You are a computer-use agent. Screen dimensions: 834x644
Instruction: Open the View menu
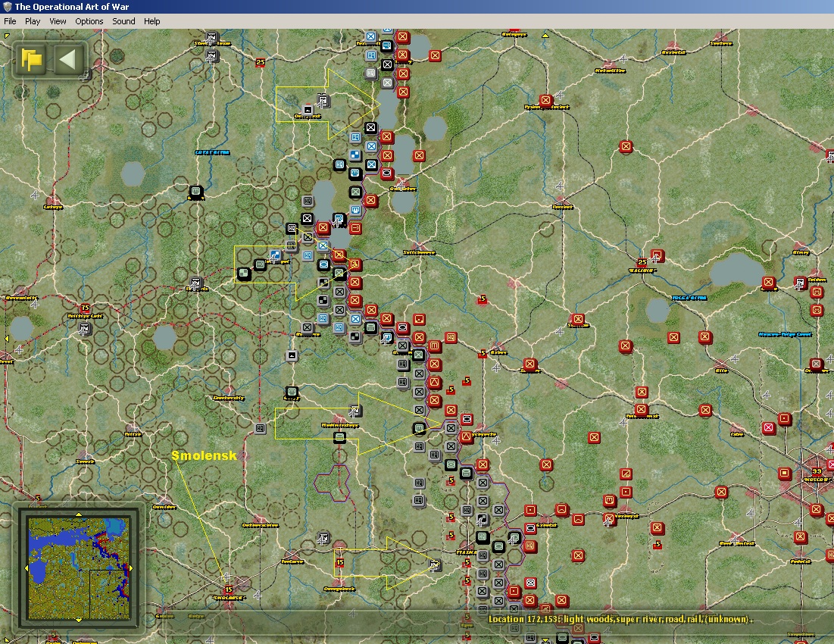click(58, 21)
